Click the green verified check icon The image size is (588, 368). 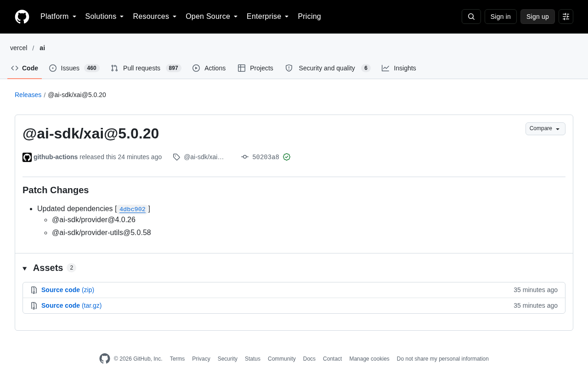(x=287, y=157)
